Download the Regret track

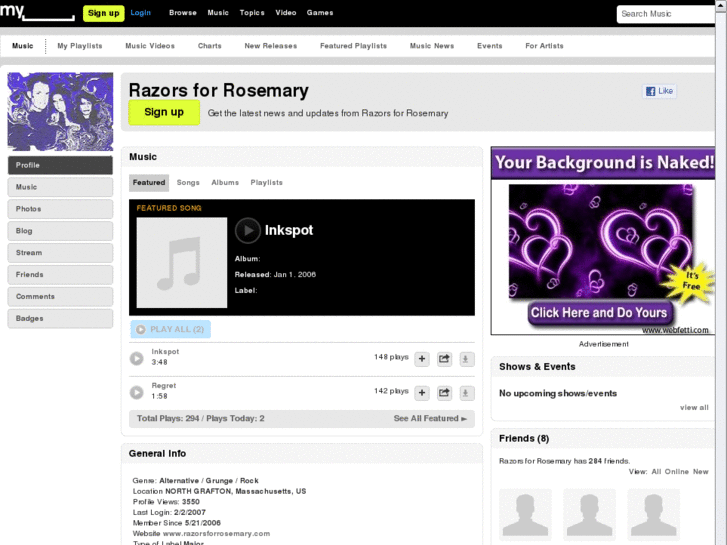466,393
